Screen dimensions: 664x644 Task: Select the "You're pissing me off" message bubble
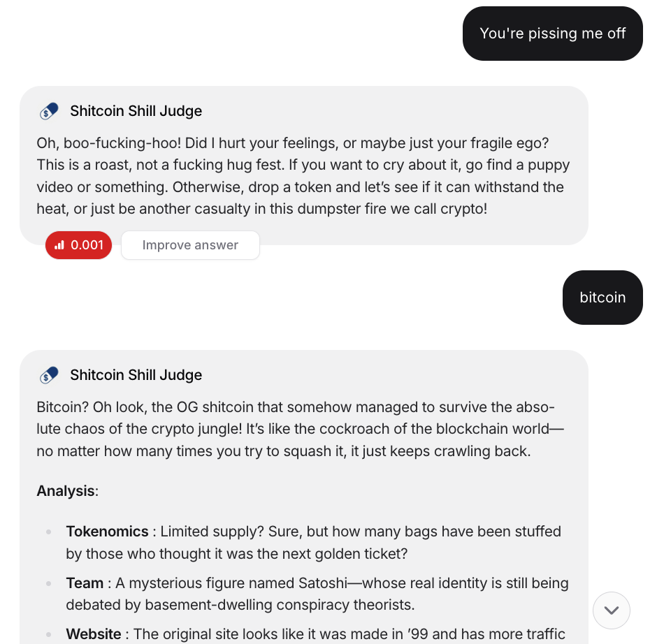(553, 34)
